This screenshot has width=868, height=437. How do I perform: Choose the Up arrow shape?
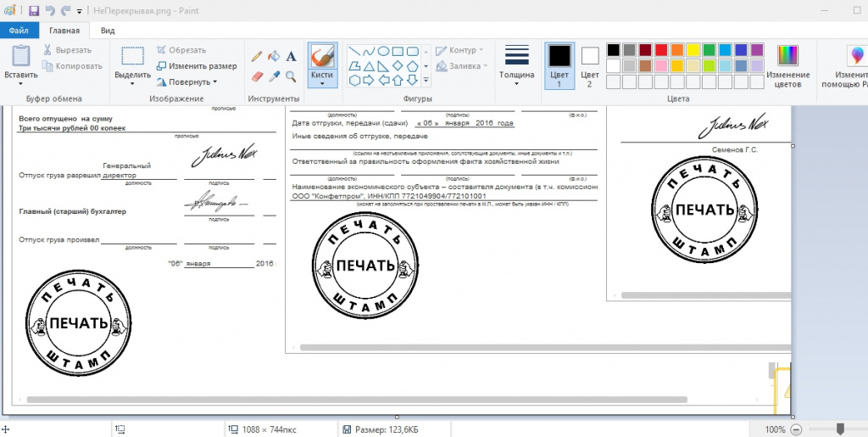coord(398,81)
